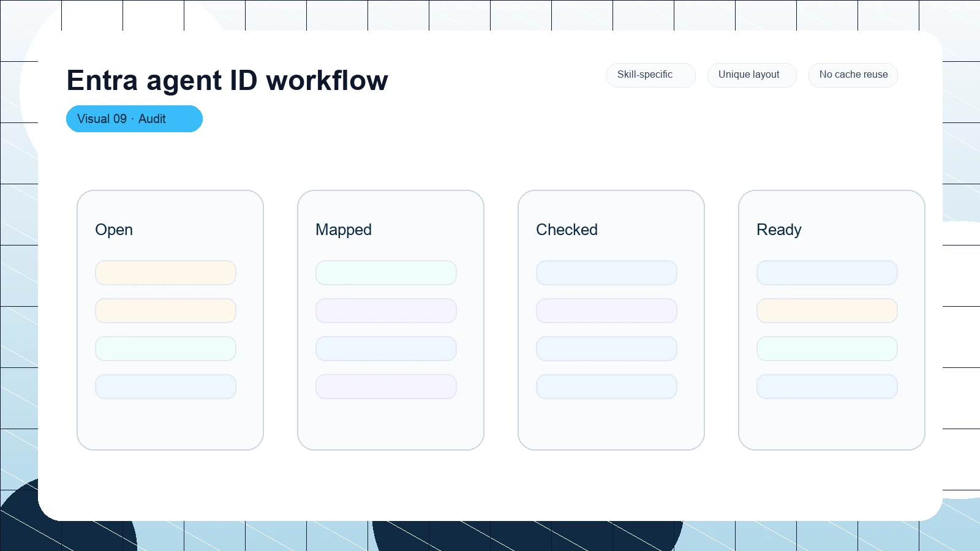Select second item in Mapped column
This screenshot has height=551, width=980.
pyautogui.click(x=386, y=310)
